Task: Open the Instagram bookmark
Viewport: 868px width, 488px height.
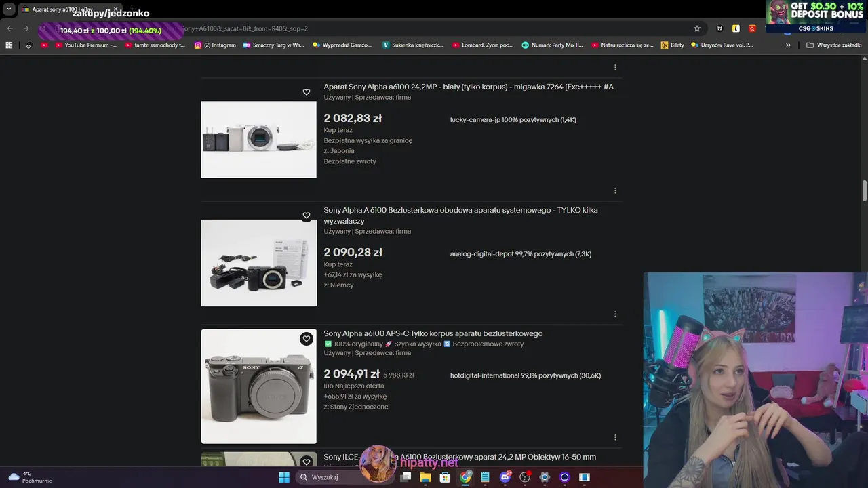Action: coord(215,45)
